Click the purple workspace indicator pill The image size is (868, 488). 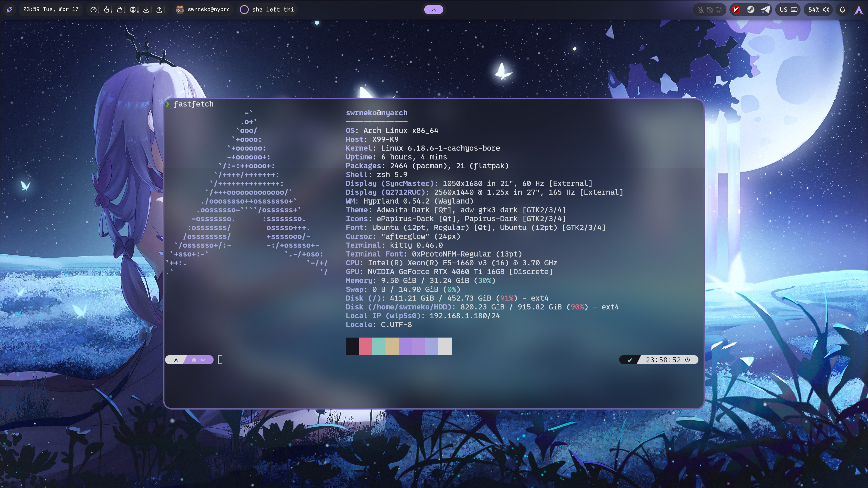click(x=434, y=10)
